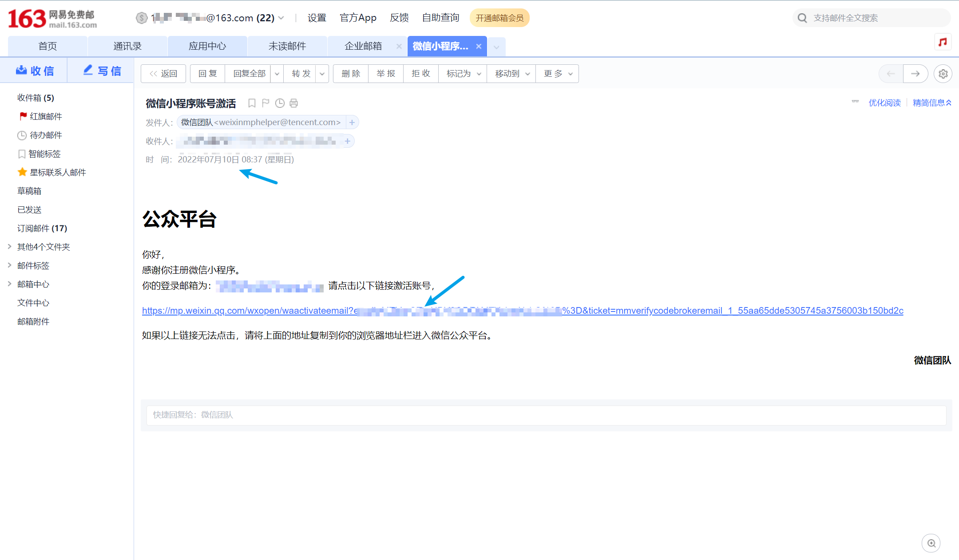The width and height of the screenshot is (959, 560).
Task: Click 举报 button
Action: point(386,74)
